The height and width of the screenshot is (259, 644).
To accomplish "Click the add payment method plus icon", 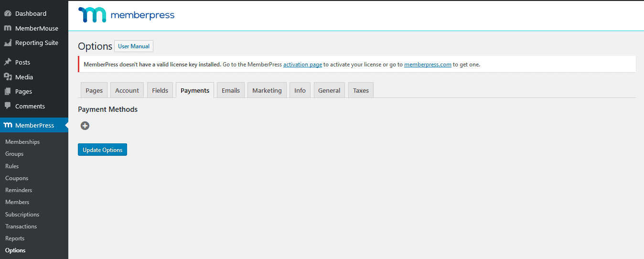I will point(85,126).
